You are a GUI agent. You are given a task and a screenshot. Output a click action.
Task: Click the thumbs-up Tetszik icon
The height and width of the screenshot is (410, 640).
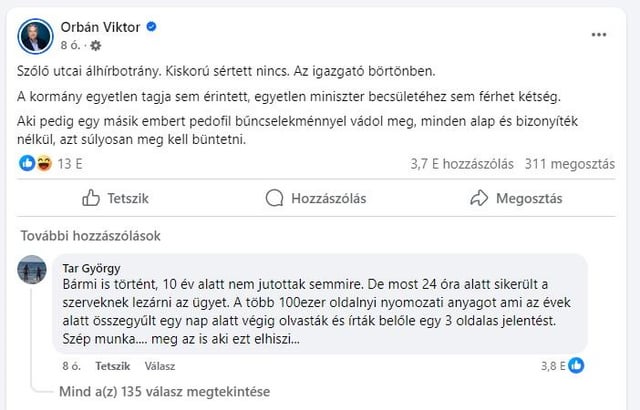tap(91, 198)
